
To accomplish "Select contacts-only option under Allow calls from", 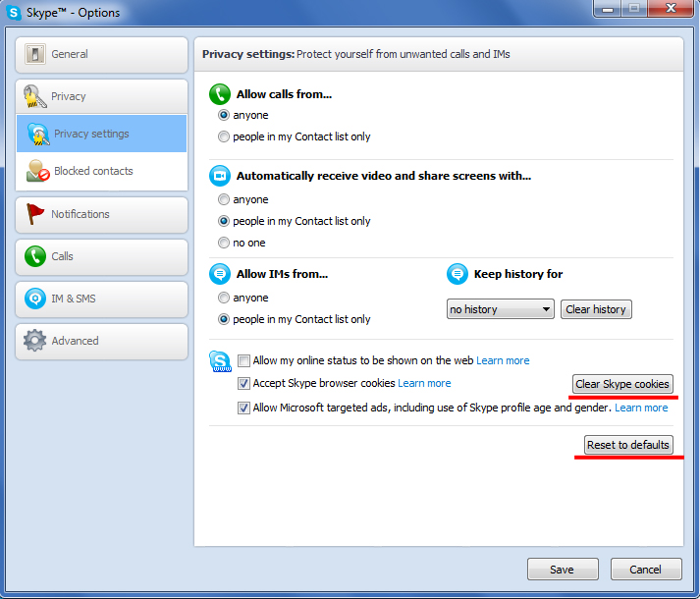I will (225, 136).
